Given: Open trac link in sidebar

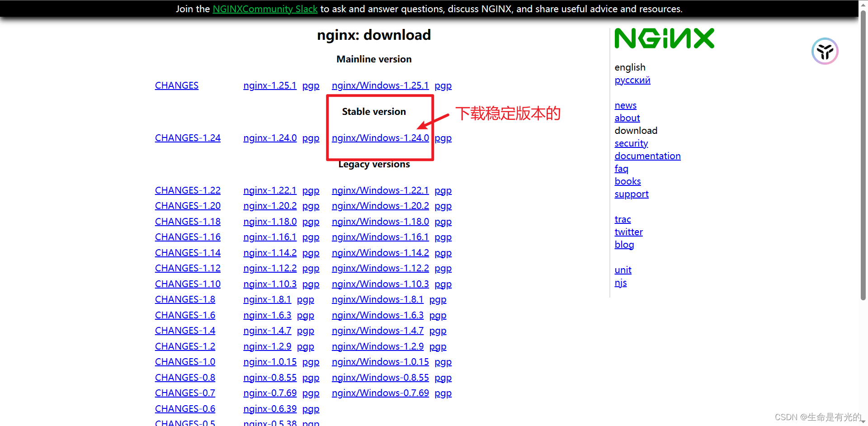Looking at the screenshot, I should tap(623, 219).
